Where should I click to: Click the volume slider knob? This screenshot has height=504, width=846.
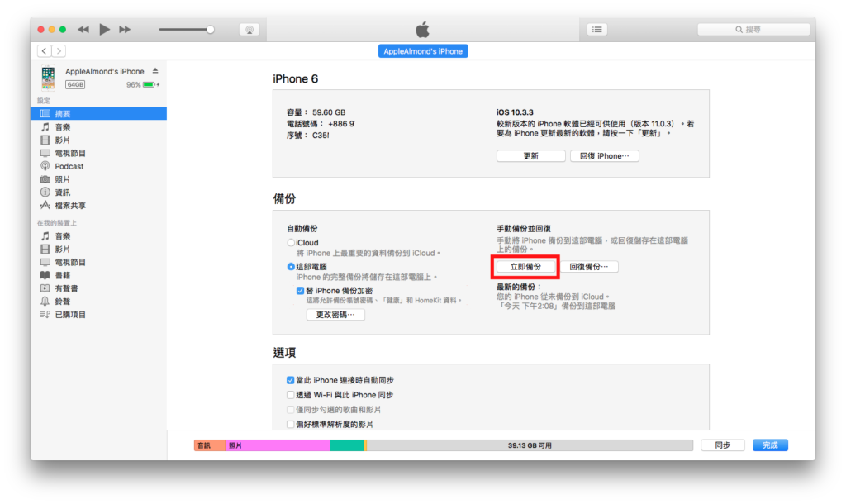pyautogui.click(x=211, y=30)
